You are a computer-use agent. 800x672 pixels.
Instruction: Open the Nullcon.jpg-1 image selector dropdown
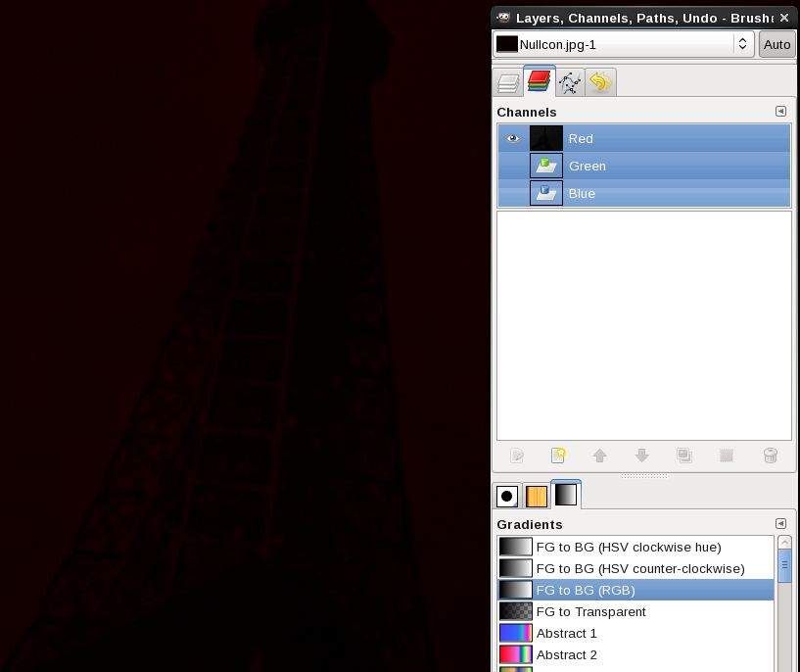(x=624, y=44)
